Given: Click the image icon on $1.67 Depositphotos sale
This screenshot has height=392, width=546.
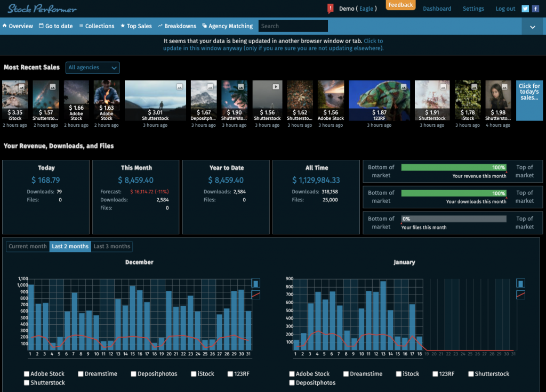Looking at the screenshot, I should coord(210,87).
